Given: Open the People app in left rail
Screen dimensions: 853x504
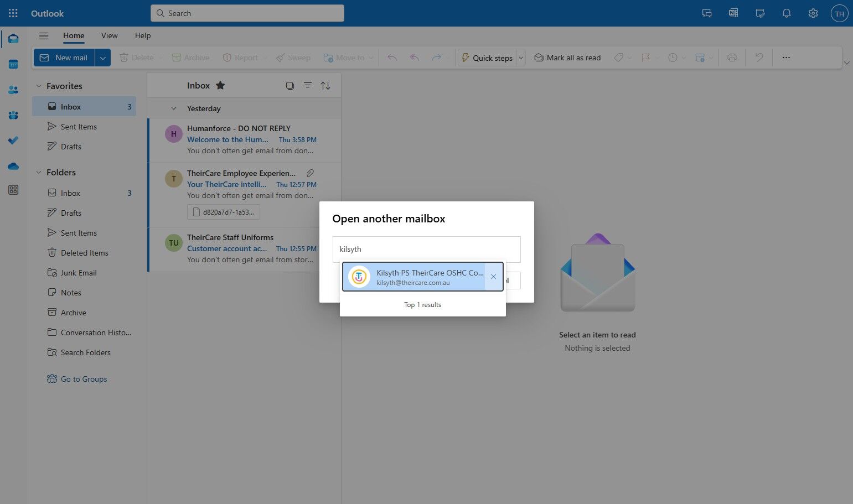Looking at the screenshot, I should [x=13, y=90].
